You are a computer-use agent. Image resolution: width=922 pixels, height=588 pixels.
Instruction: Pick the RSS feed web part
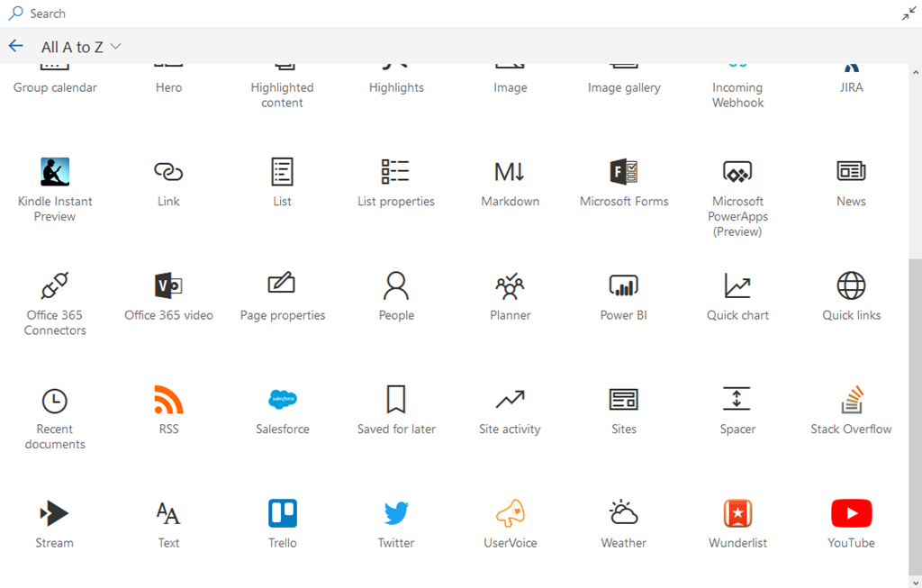(x=168, y=400)
